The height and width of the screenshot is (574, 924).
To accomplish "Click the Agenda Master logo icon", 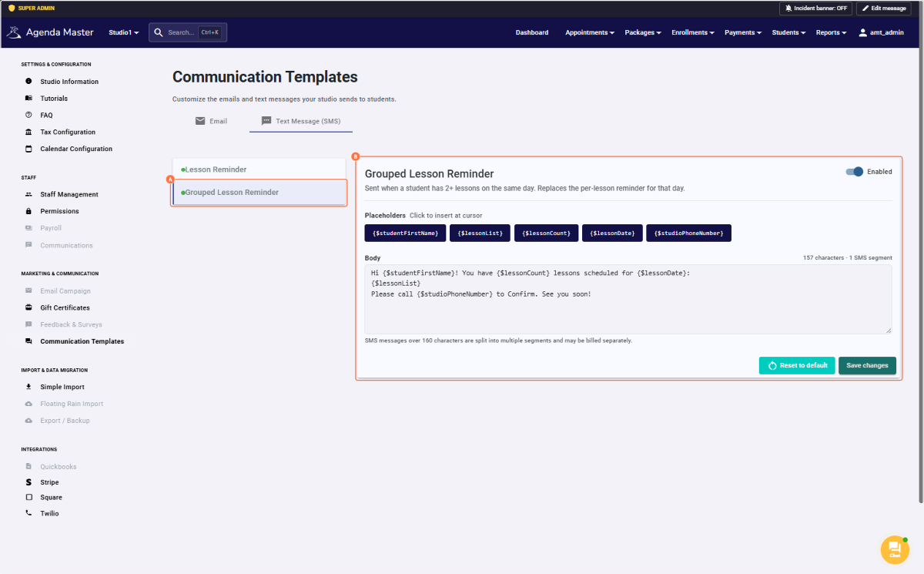I will pyautogui.click(x=14, y=32).
